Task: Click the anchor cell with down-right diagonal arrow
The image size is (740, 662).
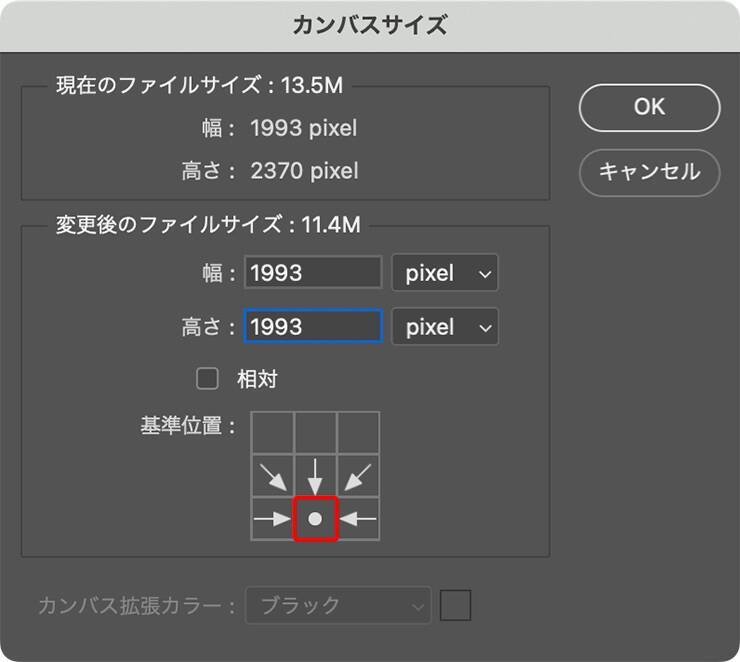Action: click(x=272, y=475)
